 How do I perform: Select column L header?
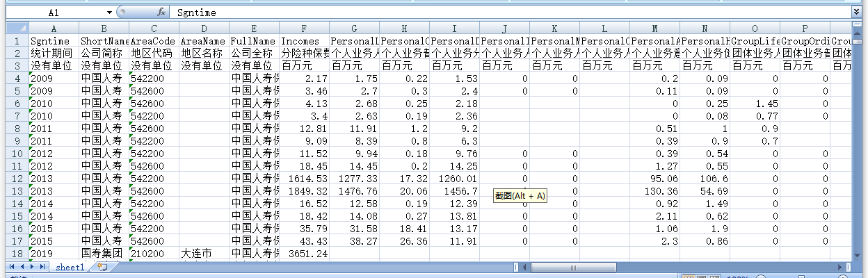[605, 28]
